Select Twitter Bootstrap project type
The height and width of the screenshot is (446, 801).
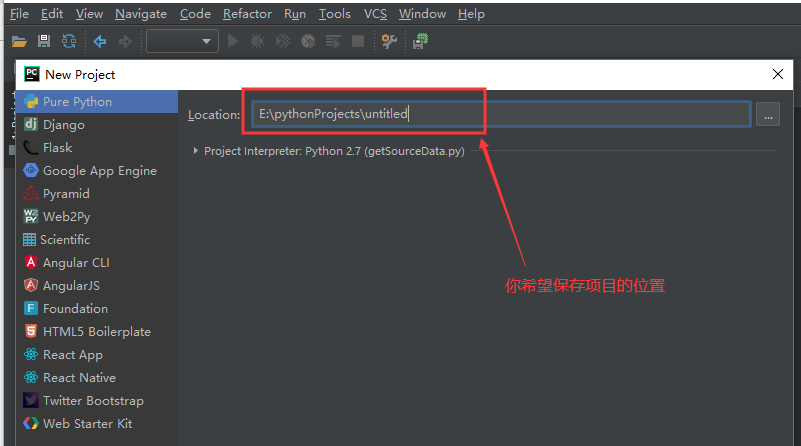coord(97,401)
